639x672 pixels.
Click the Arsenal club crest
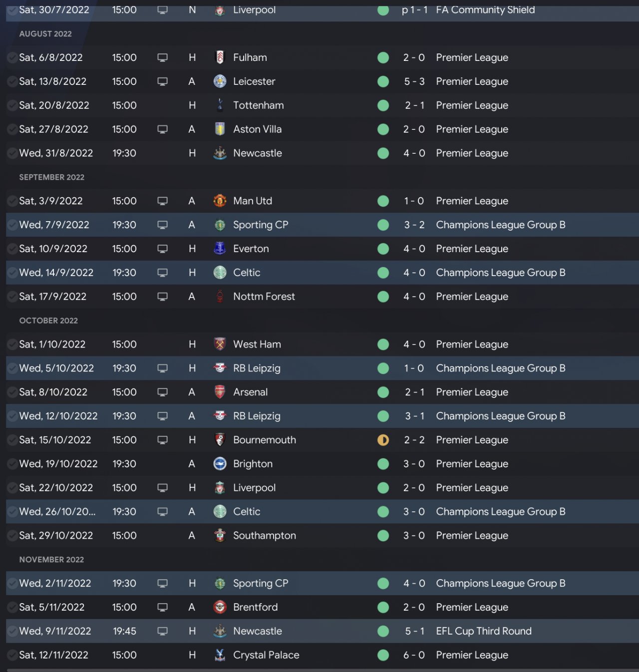[x=220, y=392]
